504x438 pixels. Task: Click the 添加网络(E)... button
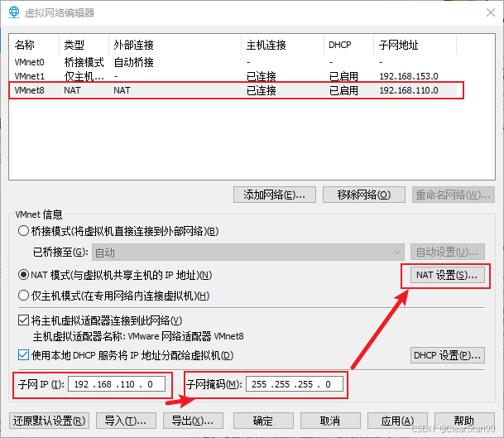[x=275, y=195]
